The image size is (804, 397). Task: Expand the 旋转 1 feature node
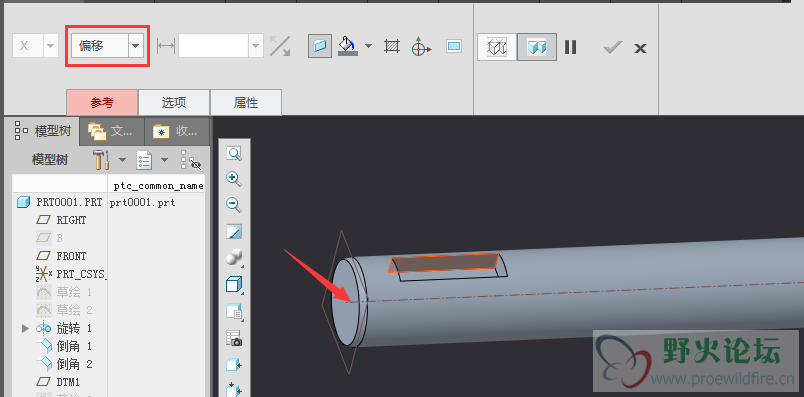point(25,328)
